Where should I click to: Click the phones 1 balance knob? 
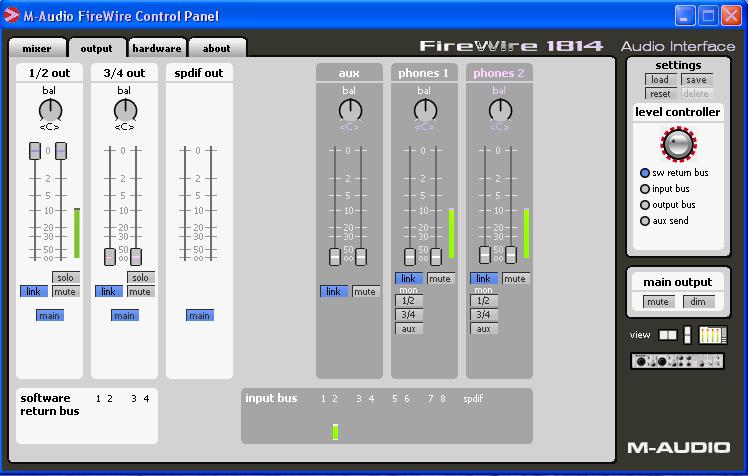point(425,110)
